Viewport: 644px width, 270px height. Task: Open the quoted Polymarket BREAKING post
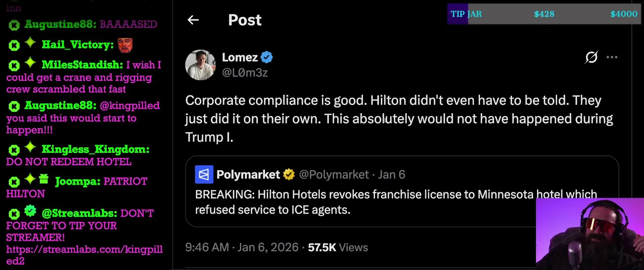[360, 202]
